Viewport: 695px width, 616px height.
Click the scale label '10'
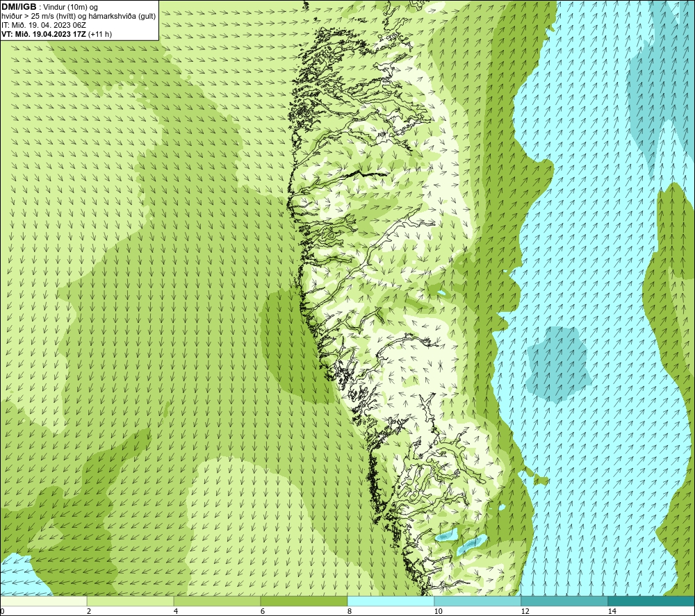(438, 612)
